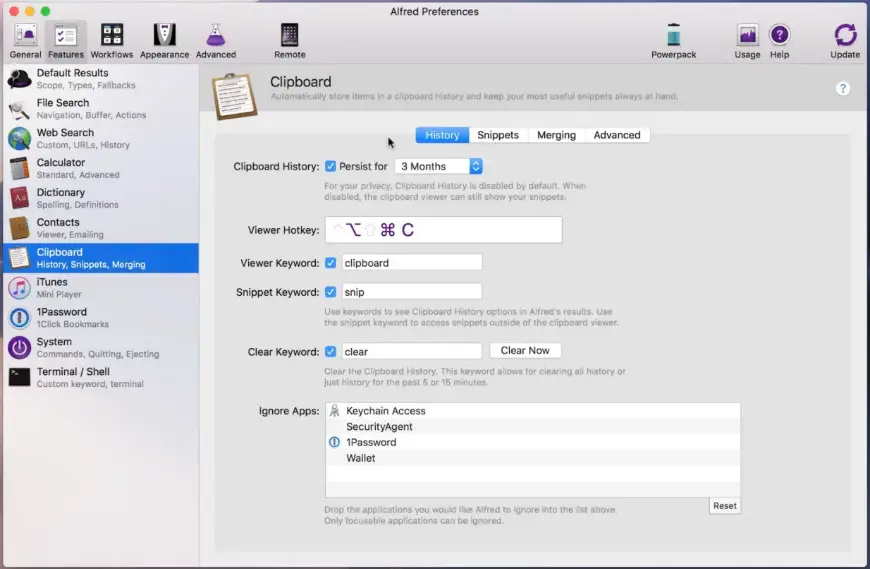Viewport: 870px width, 569px height.
Task: Click the Viewer Hotkey field
Action: point(443,230)
